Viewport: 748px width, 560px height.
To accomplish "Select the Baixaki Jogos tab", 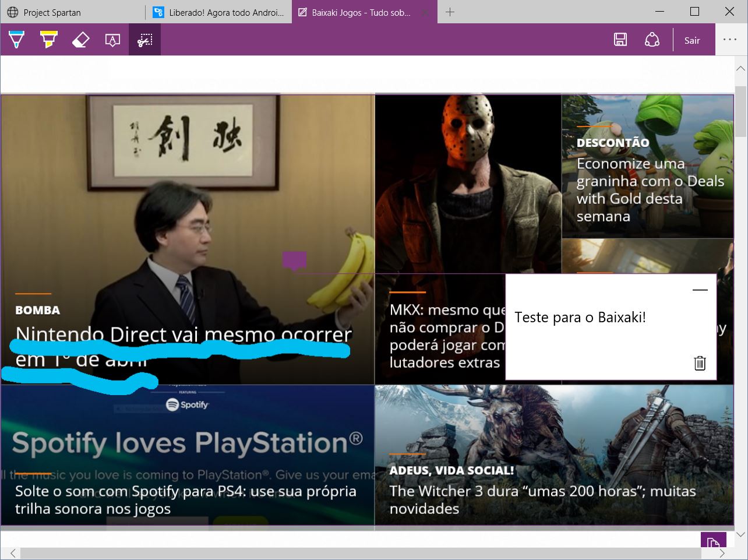I will [x=361, y=12].
